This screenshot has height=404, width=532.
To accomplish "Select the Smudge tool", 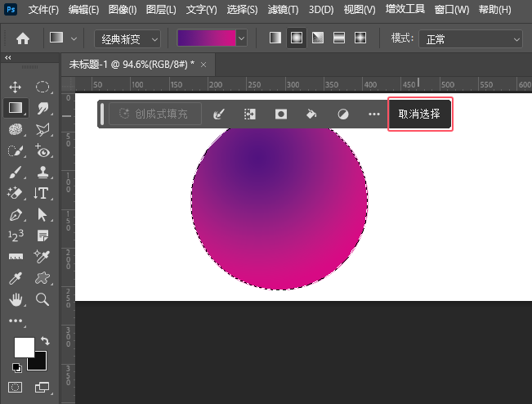I will coord(42,109).
